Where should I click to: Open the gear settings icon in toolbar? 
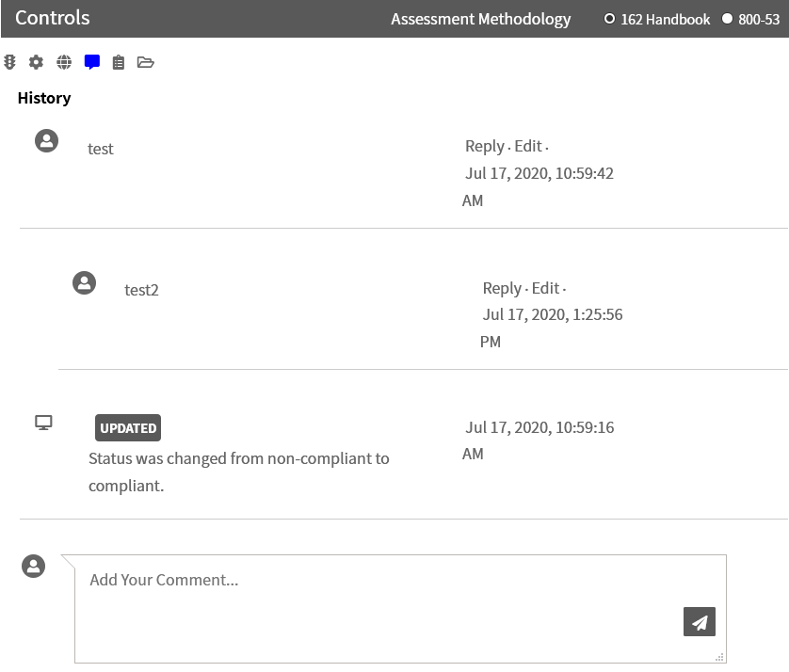[x=36, y=62]
